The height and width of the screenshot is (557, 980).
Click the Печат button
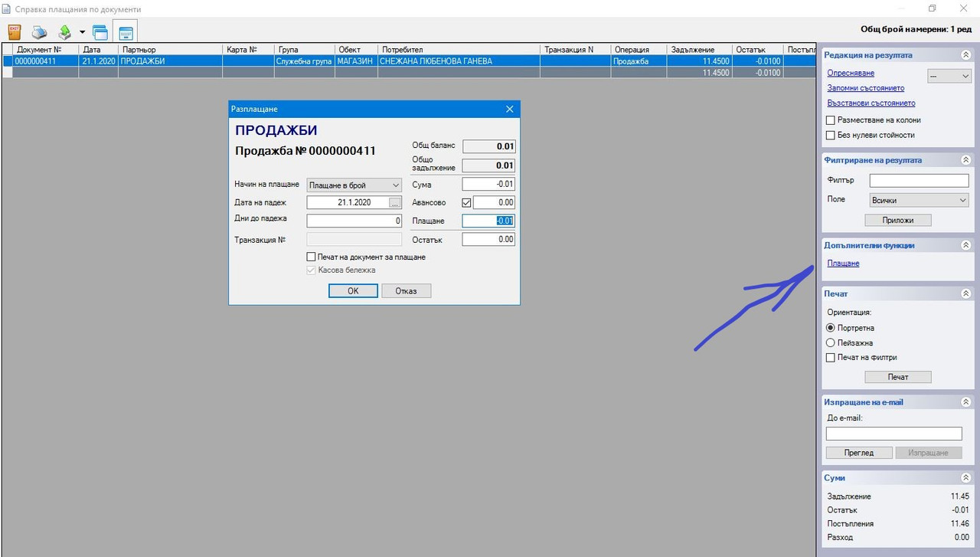(898, 377)
